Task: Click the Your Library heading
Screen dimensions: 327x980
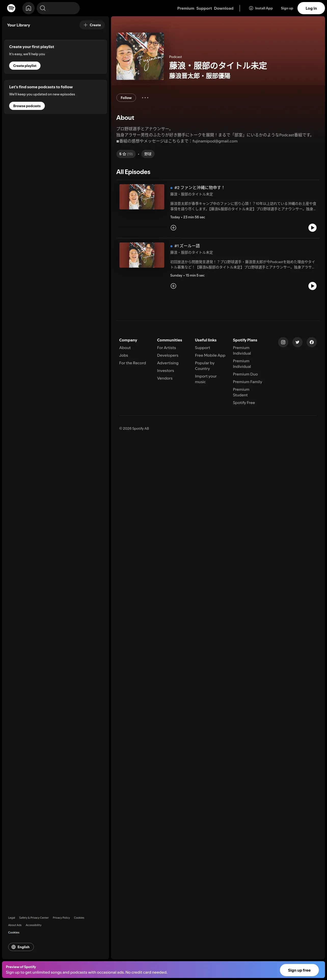Action: pos(19,25)
